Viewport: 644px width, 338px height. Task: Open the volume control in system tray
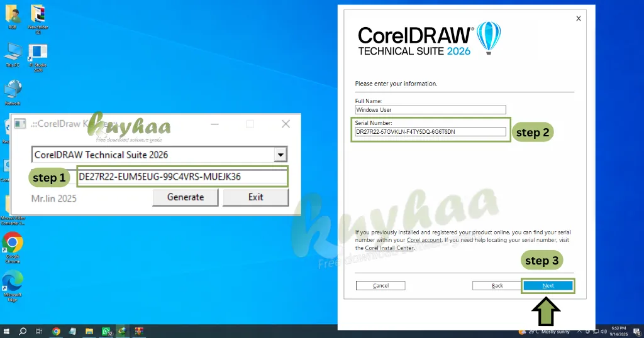point(603,332)
